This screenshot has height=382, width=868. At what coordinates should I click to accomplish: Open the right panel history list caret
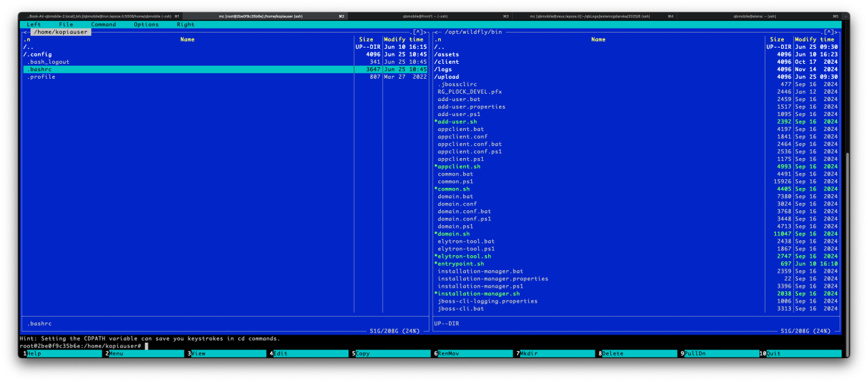coord(829,32)
